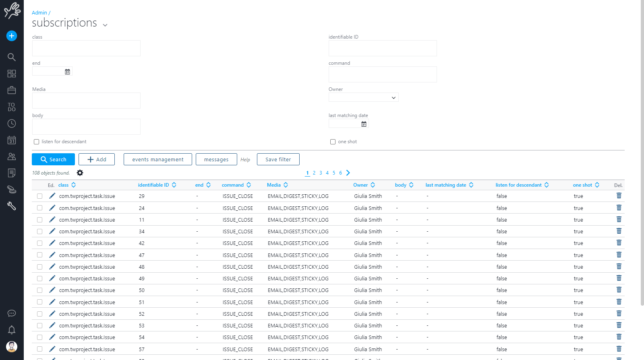Delete the subscription with identifiable ID 29
Image resolution: width=644 pixels, height=360 pixels.
[619, 196]
